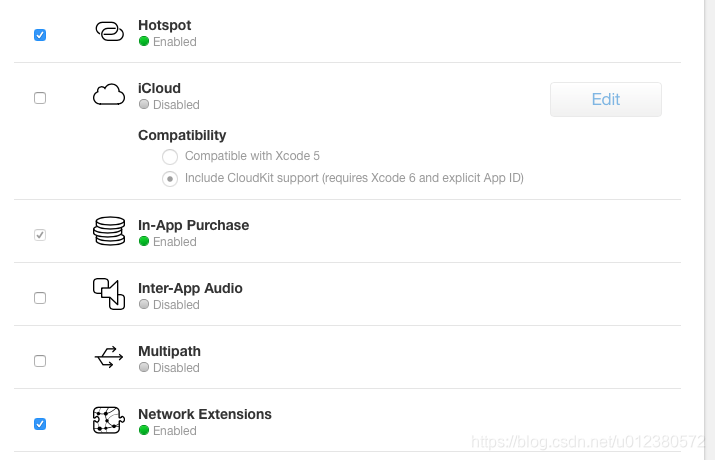The image size is (715, 460).
Task: Click the green Enabled dot under Hotspot
Action: click(x=144, y=41)
